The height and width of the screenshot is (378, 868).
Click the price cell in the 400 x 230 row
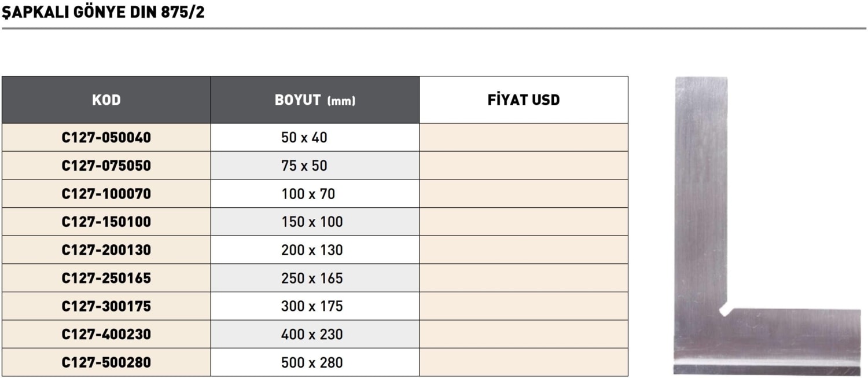(523, 334)
